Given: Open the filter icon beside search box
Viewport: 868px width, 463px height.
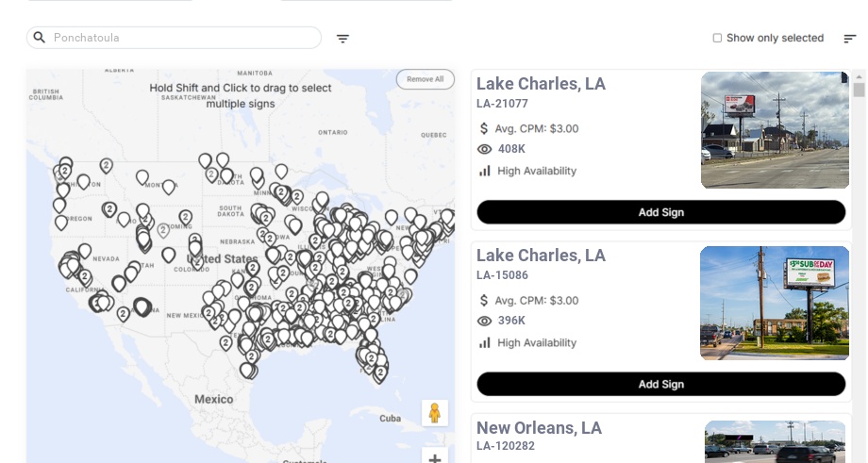Looking at the screenshot, I should (x=342, y=39).
